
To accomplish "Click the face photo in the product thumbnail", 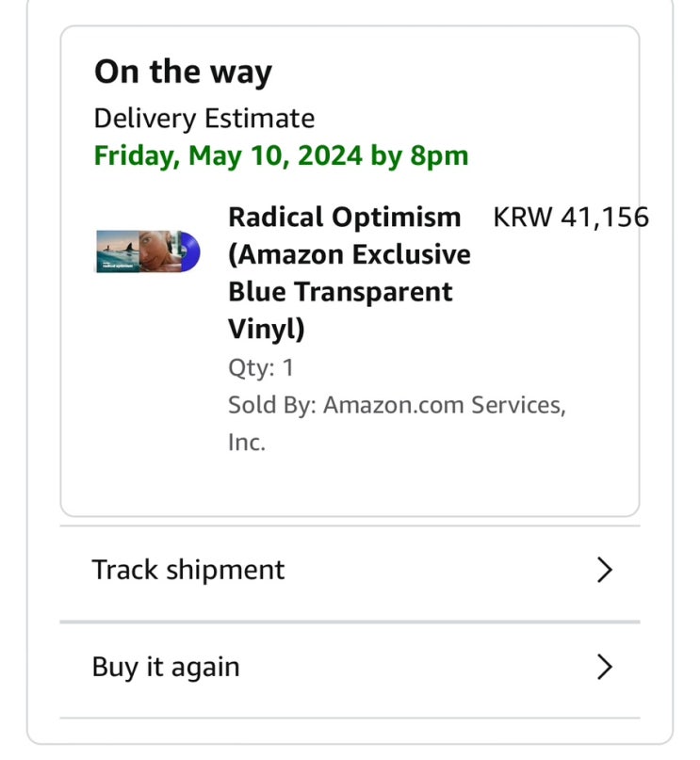I will click(153, 251).
